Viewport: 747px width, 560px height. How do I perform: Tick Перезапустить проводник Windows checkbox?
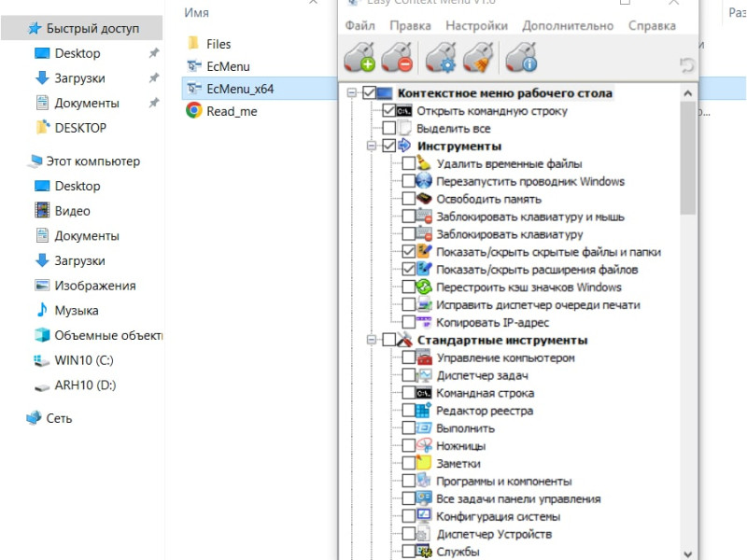[408, 181]
